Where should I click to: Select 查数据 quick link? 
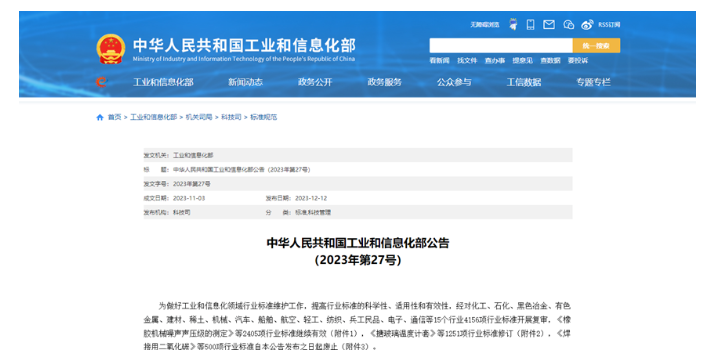(550, 60)
